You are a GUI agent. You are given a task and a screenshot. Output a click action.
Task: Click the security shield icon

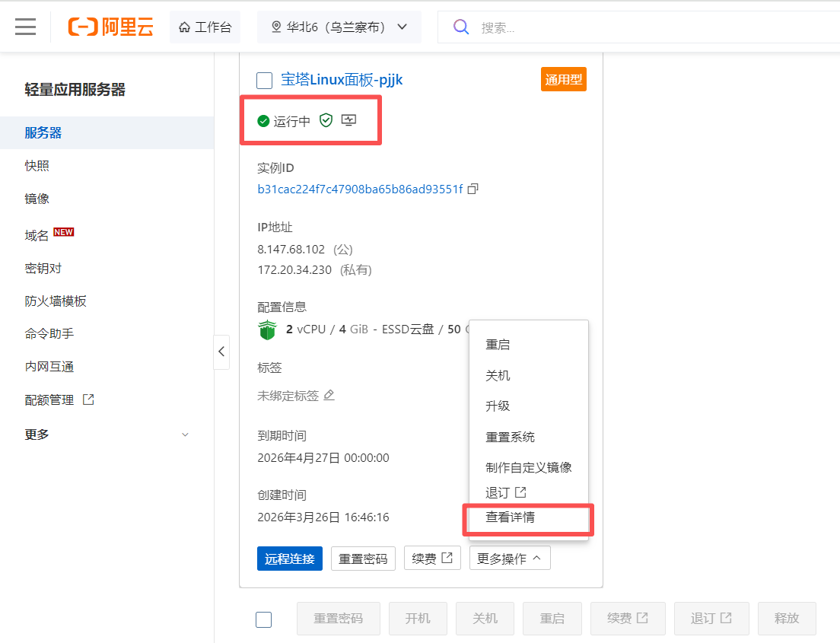point(326,120)
